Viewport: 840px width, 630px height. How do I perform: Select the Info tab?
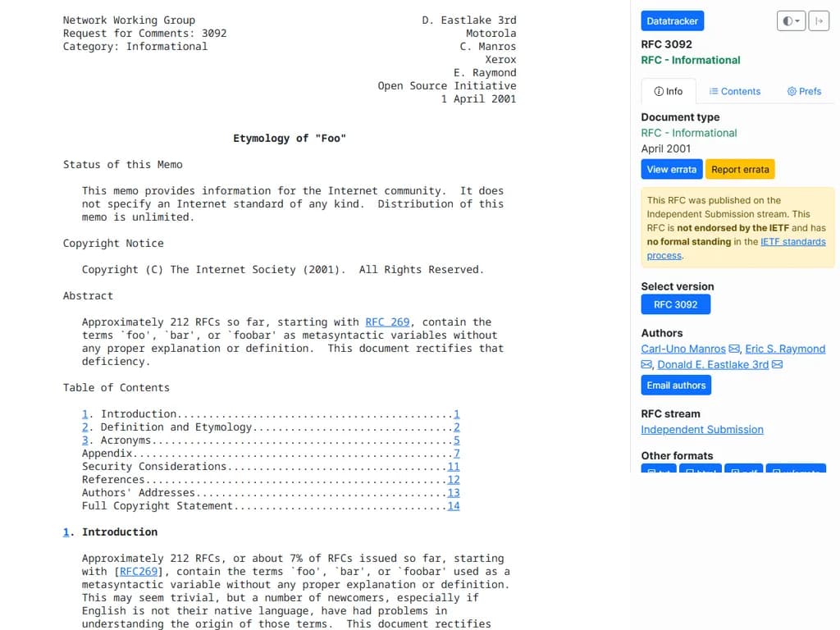click(668, 91)
